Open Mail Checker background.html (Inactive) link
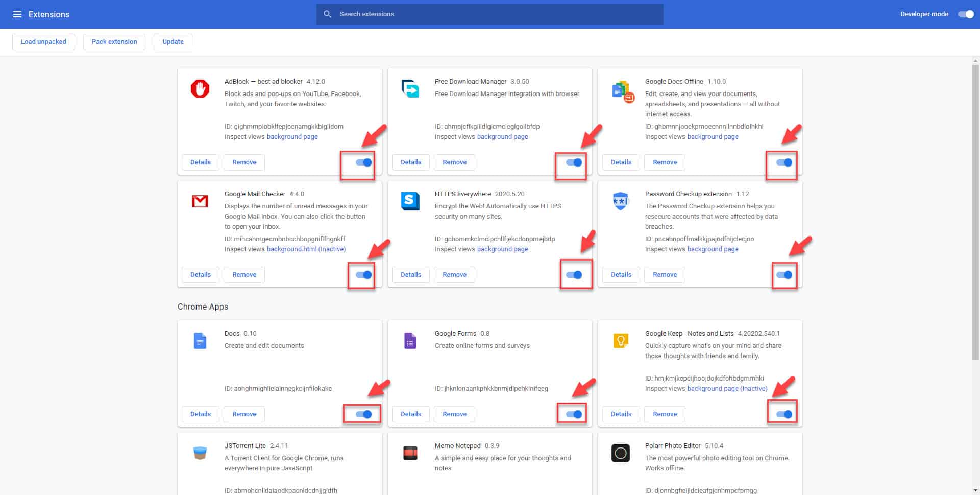 [306, 249]
